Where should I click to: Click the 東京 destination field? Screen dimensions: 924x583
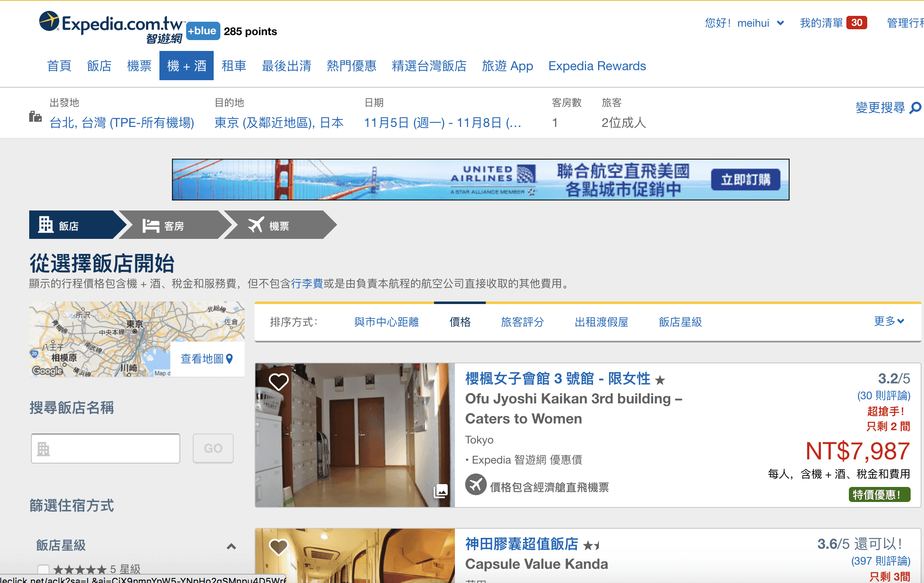pos(279,123)
